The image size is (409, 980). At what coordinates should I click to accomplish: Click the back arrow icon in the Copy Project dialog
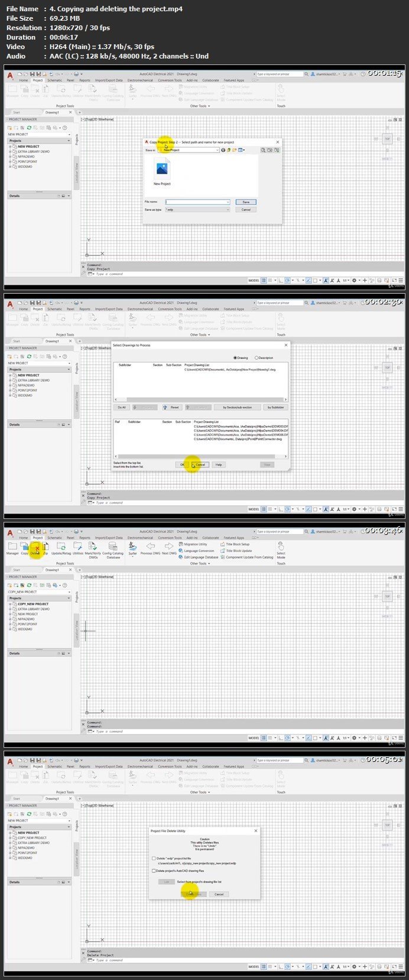[223, 150]
